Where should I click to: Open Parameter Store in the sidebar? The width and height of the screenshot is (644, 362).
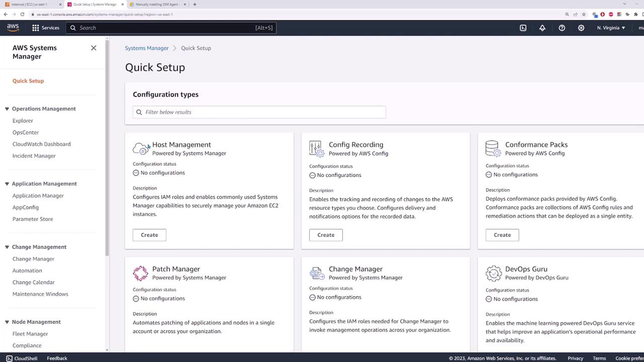click(x=33, y=219)
